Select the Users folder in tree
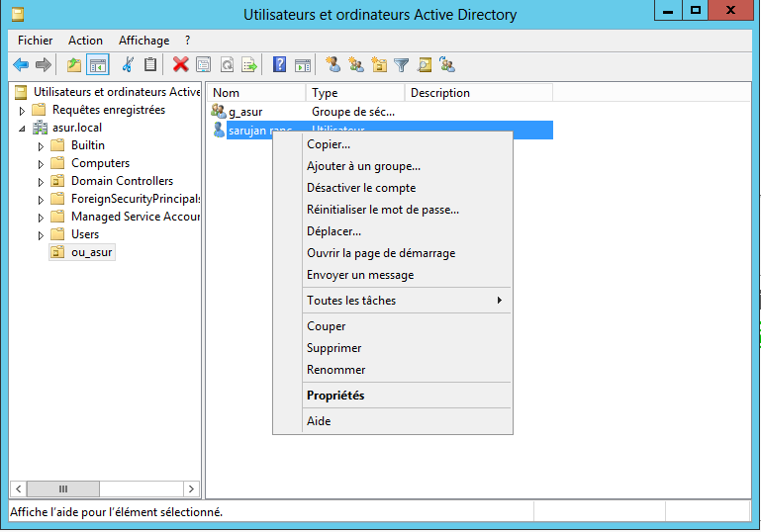Screen dimensions: 761x532 click(85, 234)
